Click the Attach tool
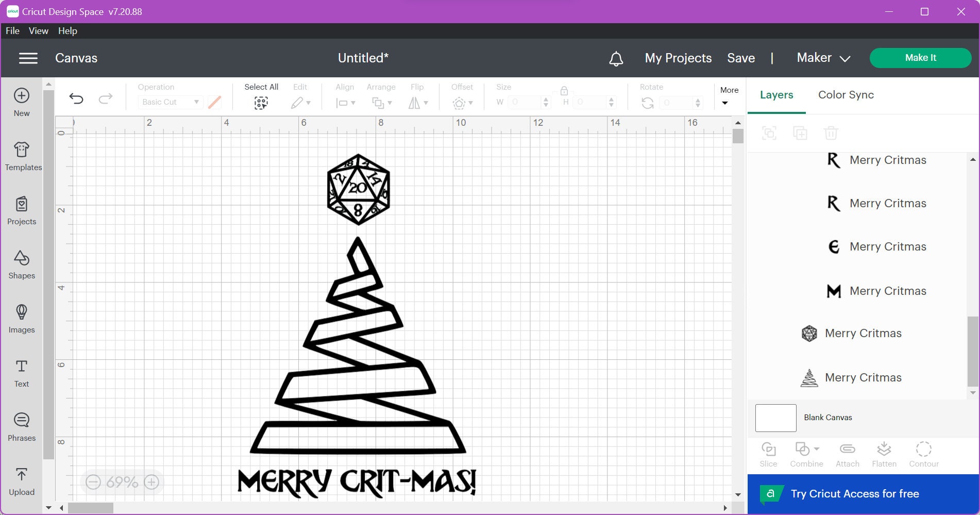 tap(847, 454)
